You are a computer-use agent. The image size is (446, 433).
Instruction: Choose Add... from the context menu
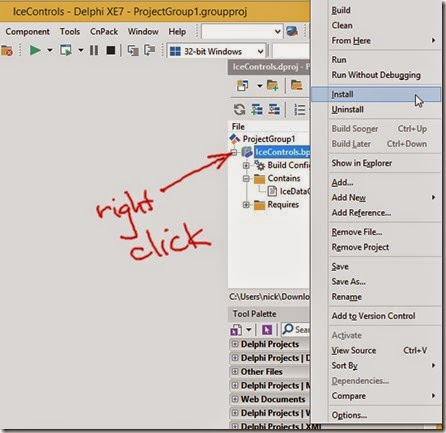pyautogui.click(x=376, y=182)
